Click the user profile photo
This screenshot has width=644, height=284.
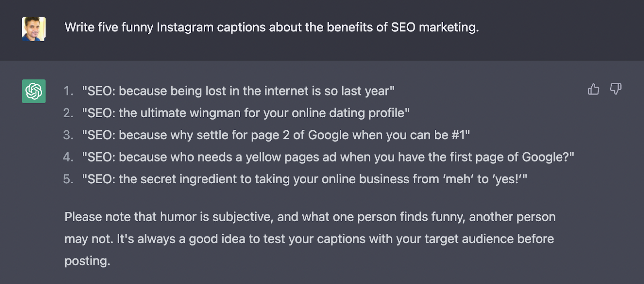pyautogui.click(x=34, y=29)
